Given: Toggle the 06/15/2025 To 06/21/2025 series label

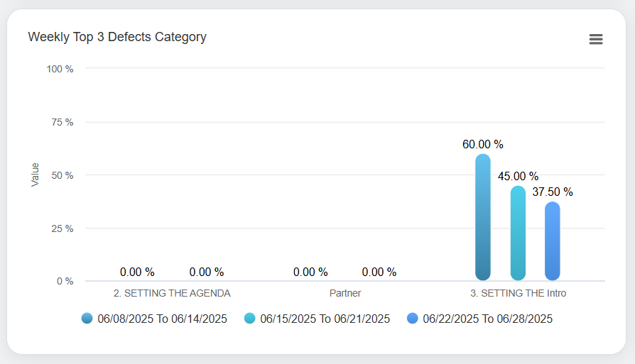Looking at the screenshot, I should 325,319.
